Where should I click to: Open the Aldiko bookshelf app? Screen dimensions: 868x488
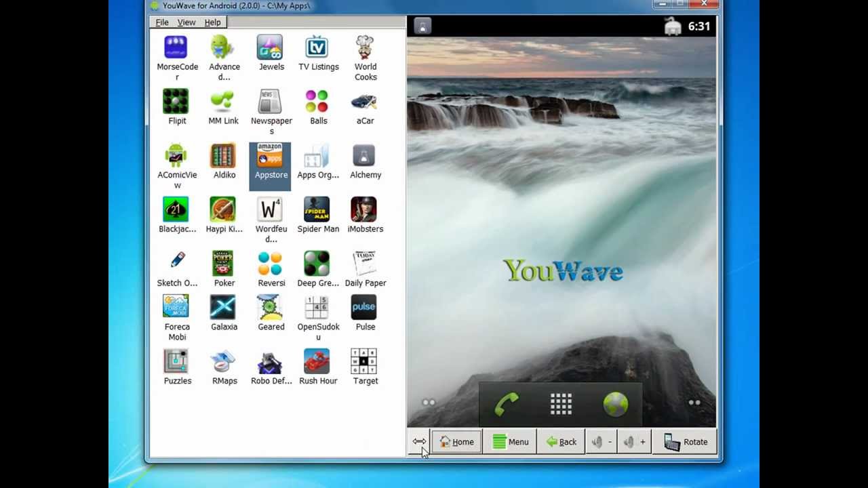pos(222,156)
